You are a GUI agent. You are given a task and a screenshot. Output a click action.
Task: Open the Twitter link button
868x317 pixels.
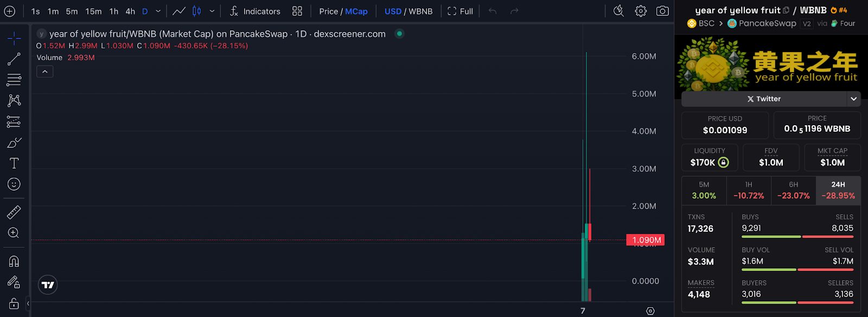pyautogui.click(x=764, y=99)
